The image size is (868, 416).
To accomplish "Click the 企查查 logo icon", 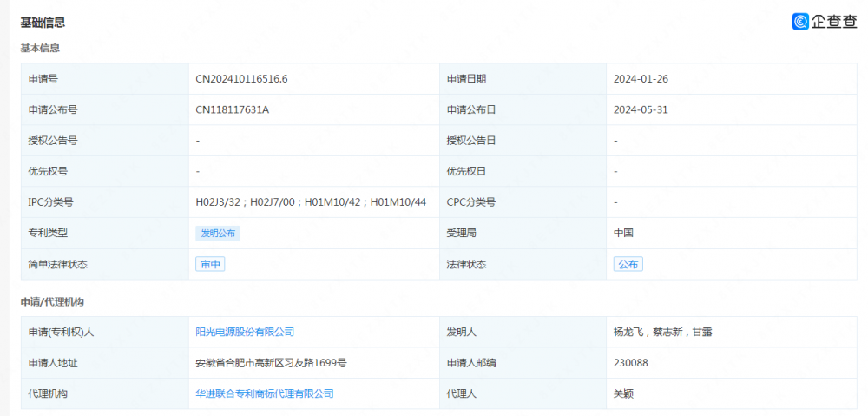I will pyautogui.click(x=800, y=22).
